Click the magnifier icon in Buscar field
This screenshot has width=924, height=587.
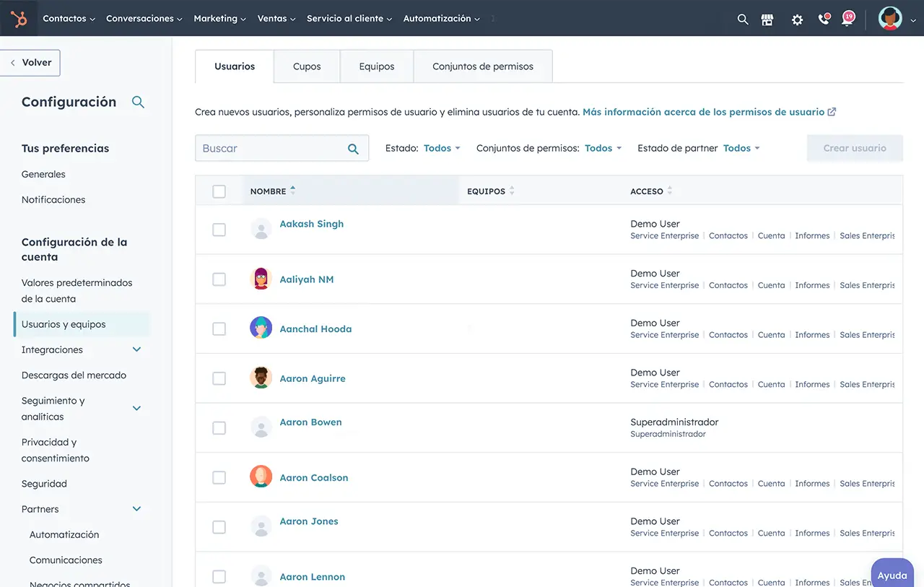353,149
